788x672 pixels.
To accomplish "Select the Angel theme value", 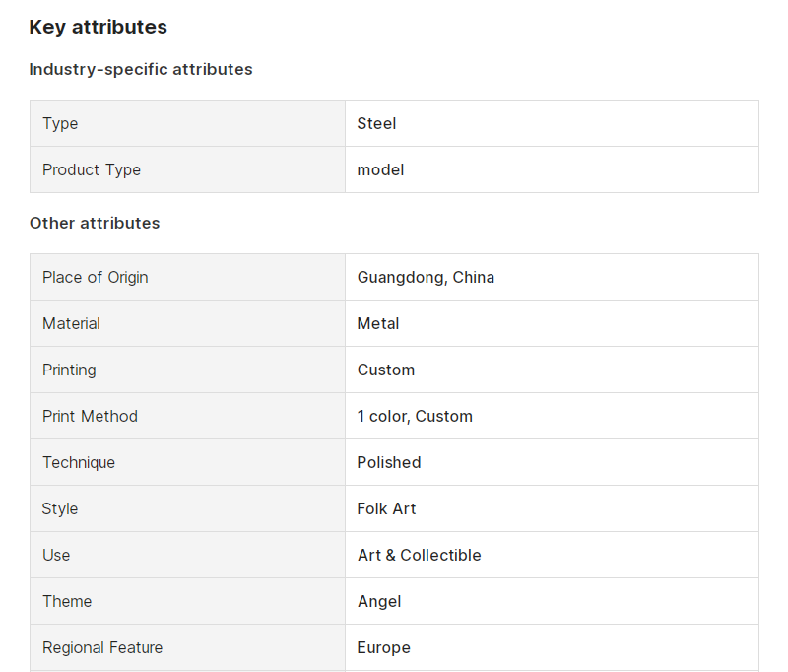I will click(x=379, y=602).
